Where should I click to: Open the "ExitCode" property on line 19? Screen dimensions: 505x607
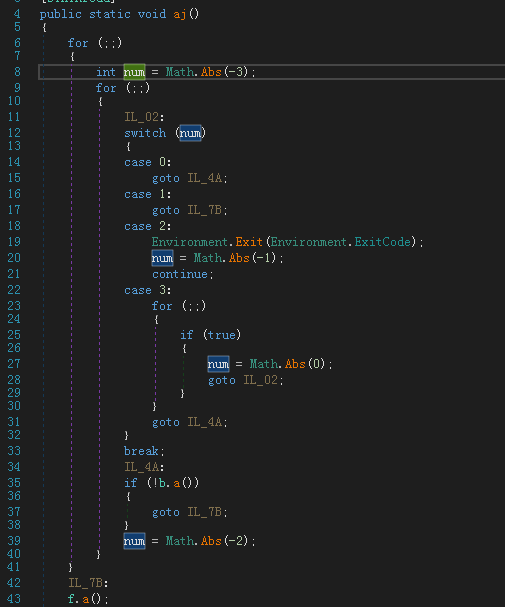[383, 242]
